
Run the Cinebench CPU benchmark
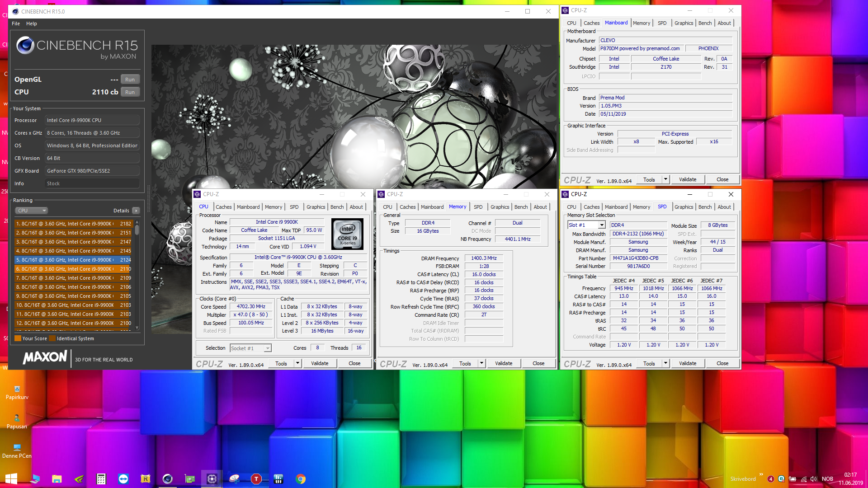click(130, 92)
